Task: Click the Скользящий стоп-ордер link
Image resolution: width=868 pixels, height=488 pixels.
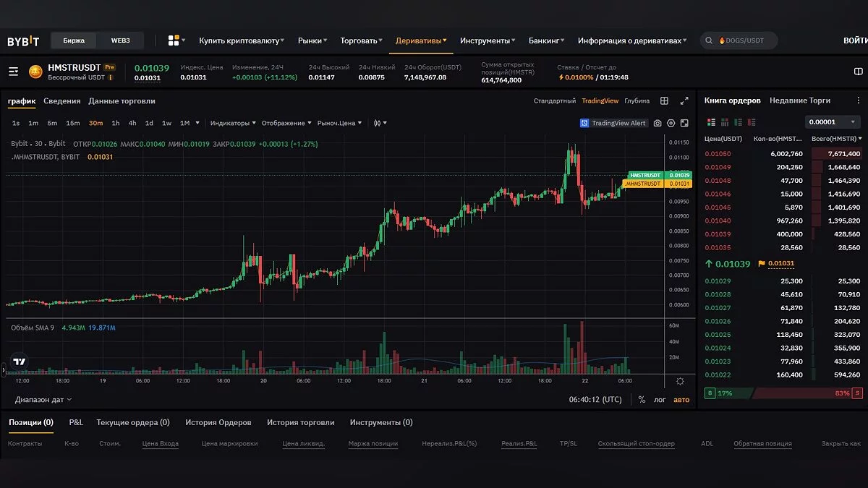Action: coord(637,444)
